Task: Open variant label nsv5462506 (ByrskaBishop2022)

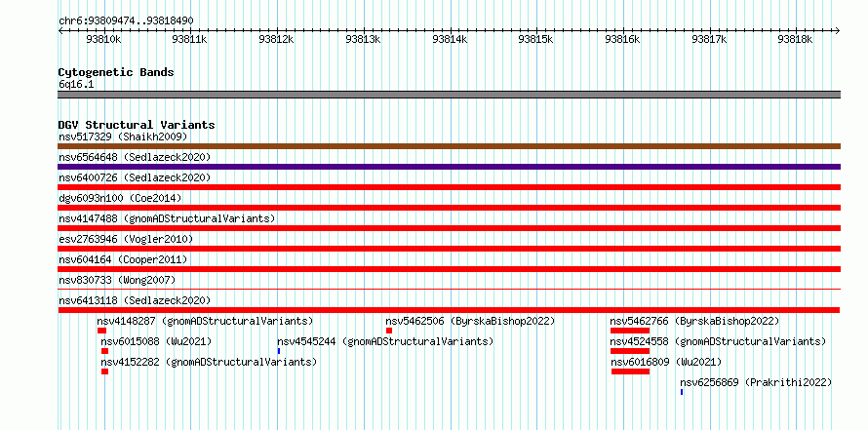Action: tap(470, 321)
